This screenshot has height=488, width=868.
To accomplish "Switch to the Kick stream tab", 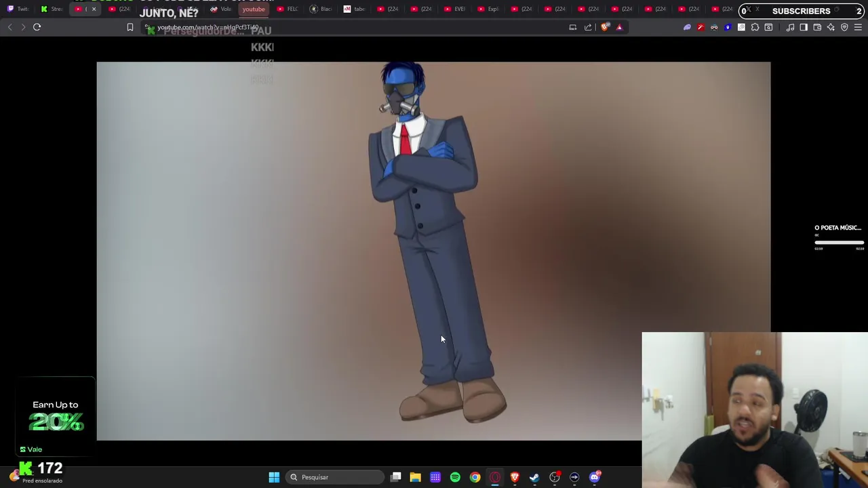I will point(52,9).
